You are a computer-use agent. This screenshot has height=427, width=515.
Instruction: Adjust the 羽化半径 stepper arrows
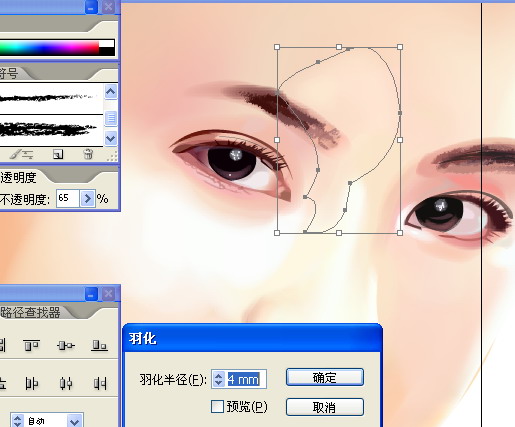219,379
